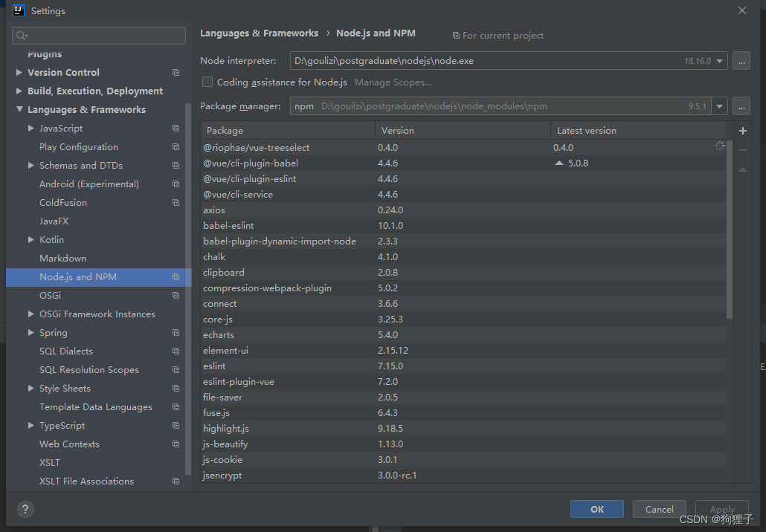Click the project-level icon beside Schemas and DTDs
Image resolution: width=766 pixels, height=532 pixels.
(176, 166)
